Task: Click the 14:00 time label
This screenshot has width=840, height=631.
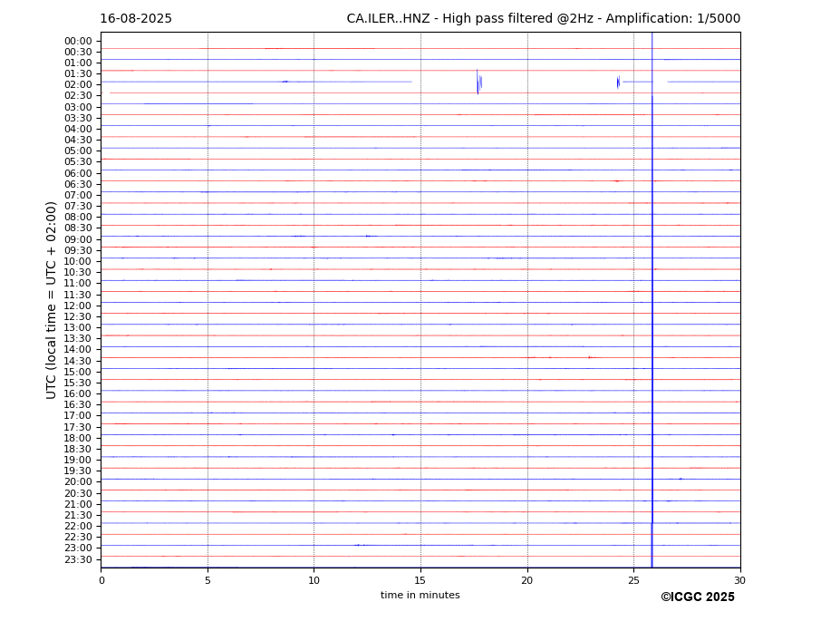Action: point(78,350)
